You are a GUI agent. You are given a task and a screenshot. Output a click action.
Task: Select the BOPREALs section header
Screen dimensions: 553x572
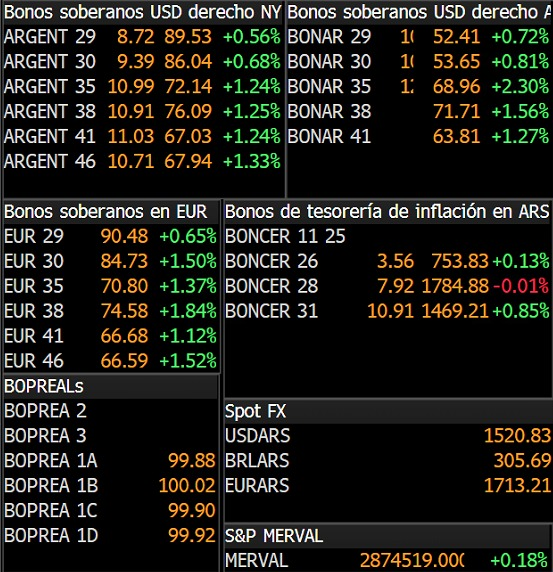44,386
